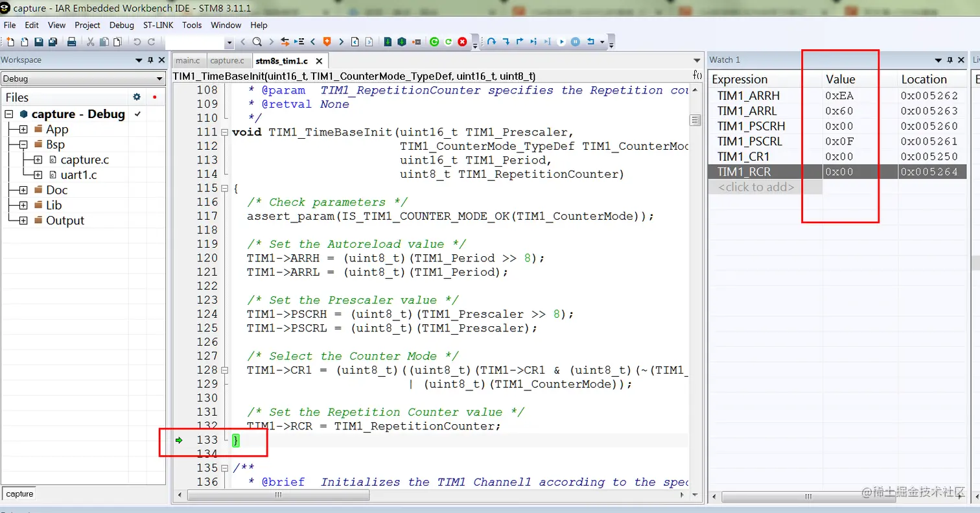
Task: Click the Open file toolbar icon
Action: coord(24,42)
